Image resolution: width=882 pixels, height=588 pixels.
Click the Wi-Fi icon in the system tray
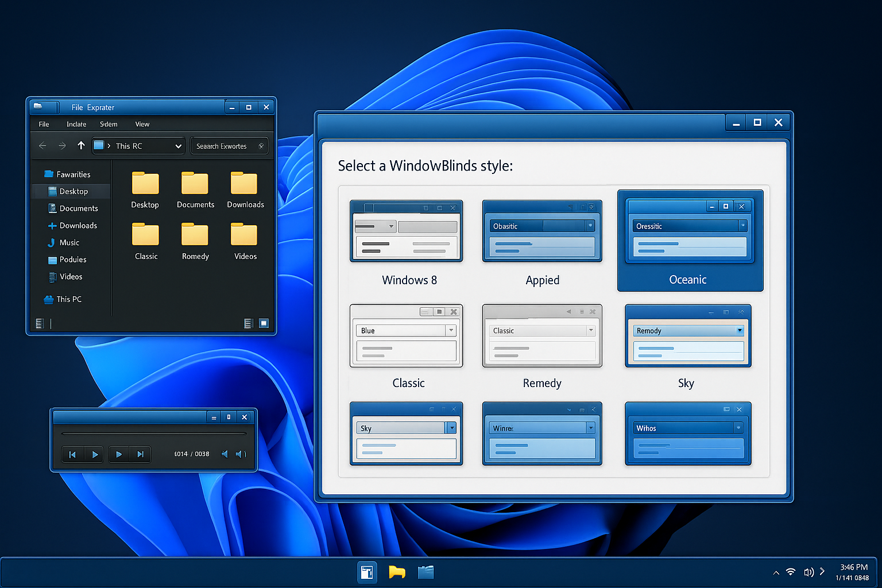click(x=791, y=572)
